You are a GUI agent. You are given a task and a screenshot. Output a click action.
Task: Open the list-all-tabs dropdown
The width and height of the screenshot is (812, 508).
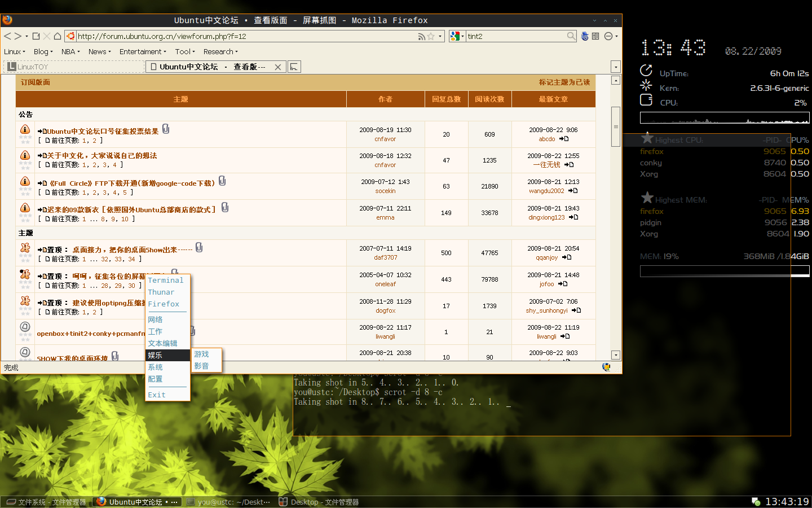coord(616,67)
